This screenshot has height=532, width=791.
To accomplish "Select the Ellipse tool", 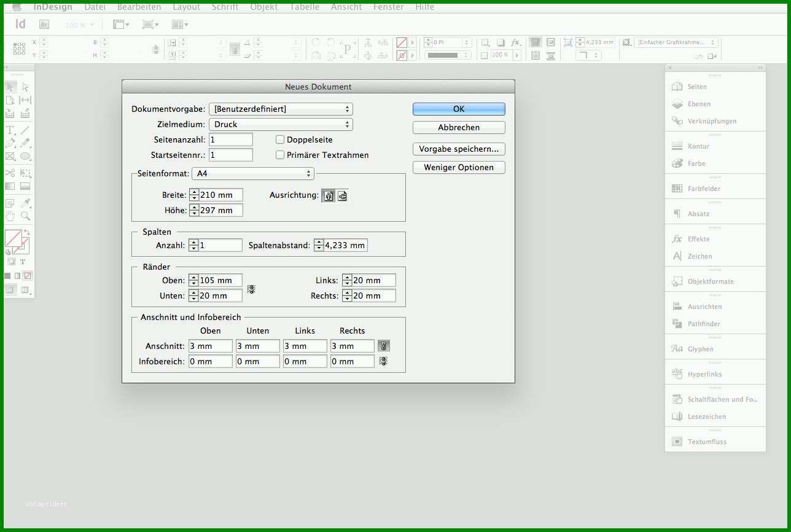I will [25, 156].
